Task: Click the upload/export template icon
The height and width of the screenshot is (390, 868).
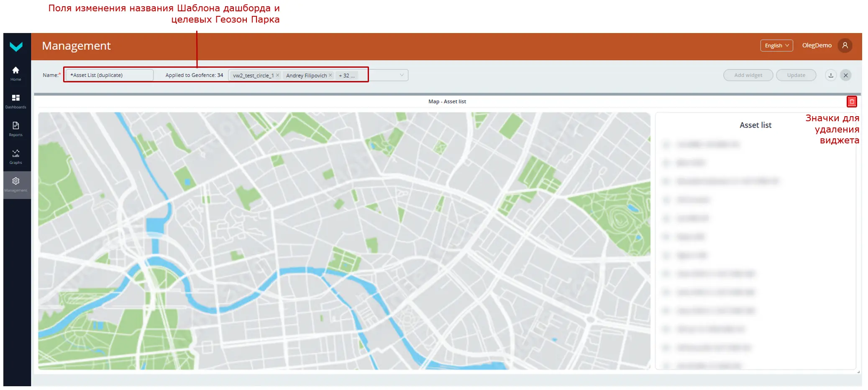Action: 831,75
